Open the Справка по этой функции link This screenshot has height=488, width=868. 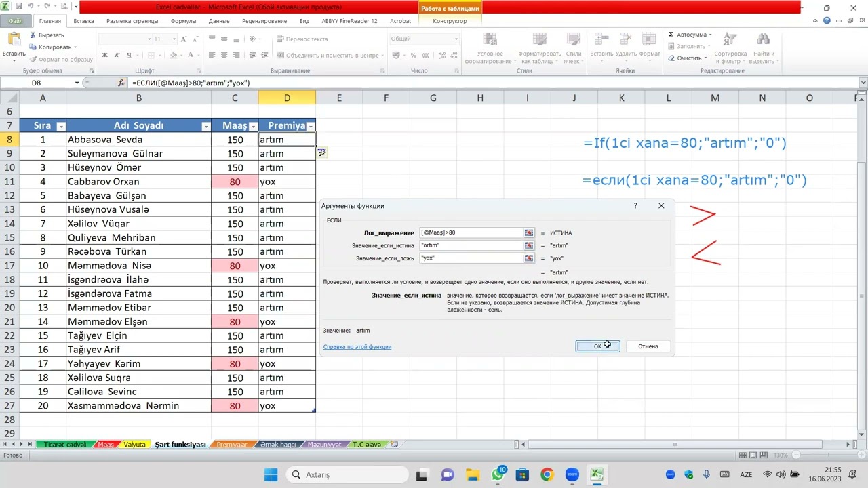click(x=357, y=346)
